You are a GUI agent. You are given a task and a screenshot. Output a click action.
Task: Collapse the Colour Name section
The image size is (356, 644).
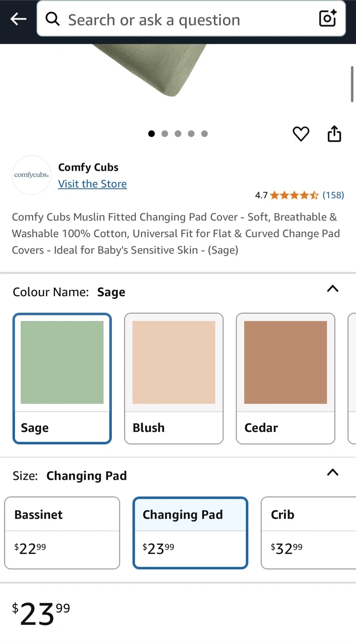coord(333,288)
